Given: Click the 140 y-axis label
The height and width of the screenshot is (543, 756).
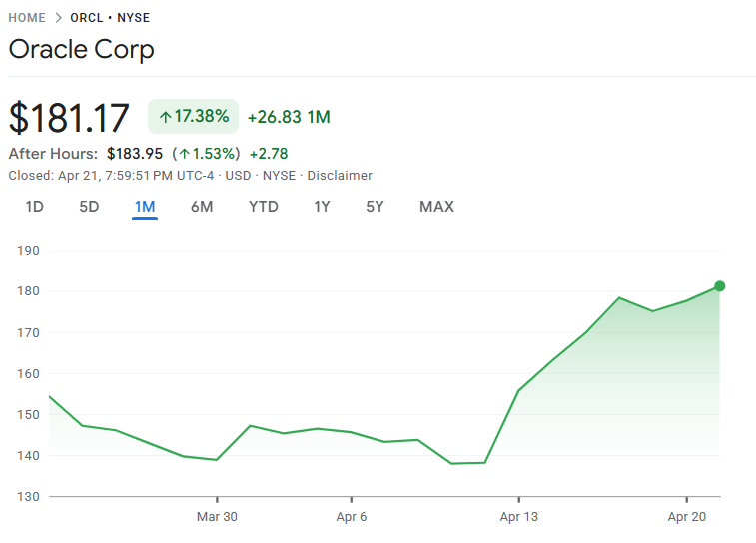Looking at the screenshot, I should pos(28,456).
